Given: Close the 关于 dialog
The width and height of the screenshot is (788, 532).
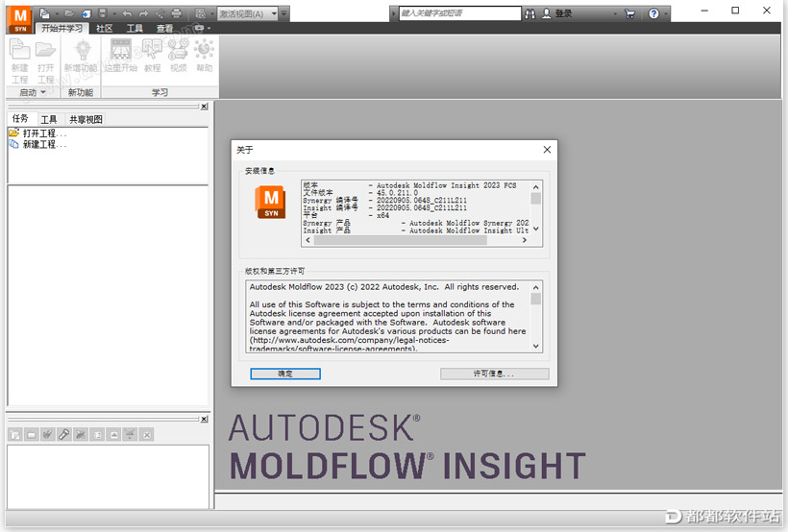Looking at the screenshot, I should 547,149.
